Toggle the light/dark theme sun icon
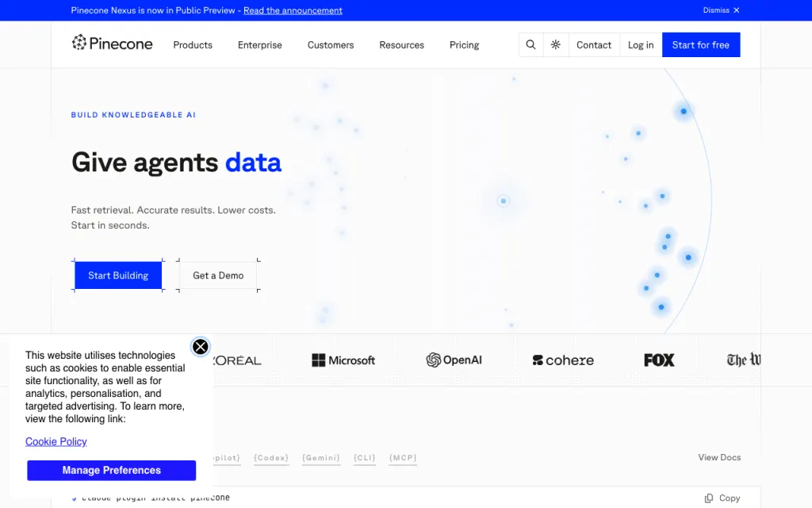 [x=556, y=44]
